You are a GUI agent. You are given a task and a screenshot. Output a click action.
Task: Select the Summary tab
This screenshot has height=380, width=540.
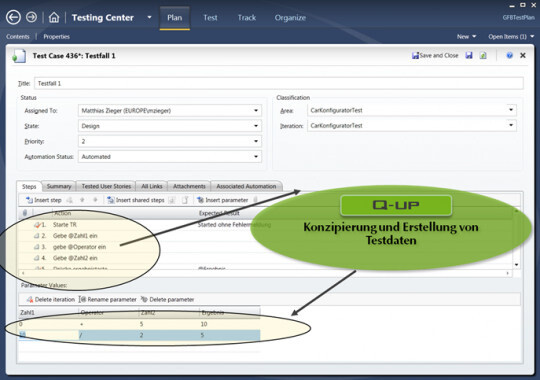coord(59,186)
